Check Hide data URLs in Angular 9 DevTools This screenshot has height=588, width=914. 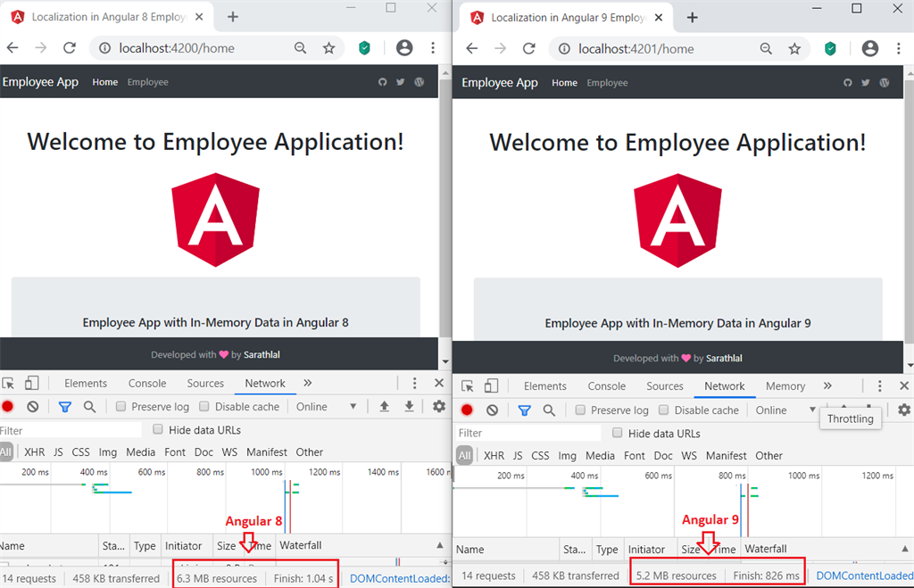[x=618, y=433]
